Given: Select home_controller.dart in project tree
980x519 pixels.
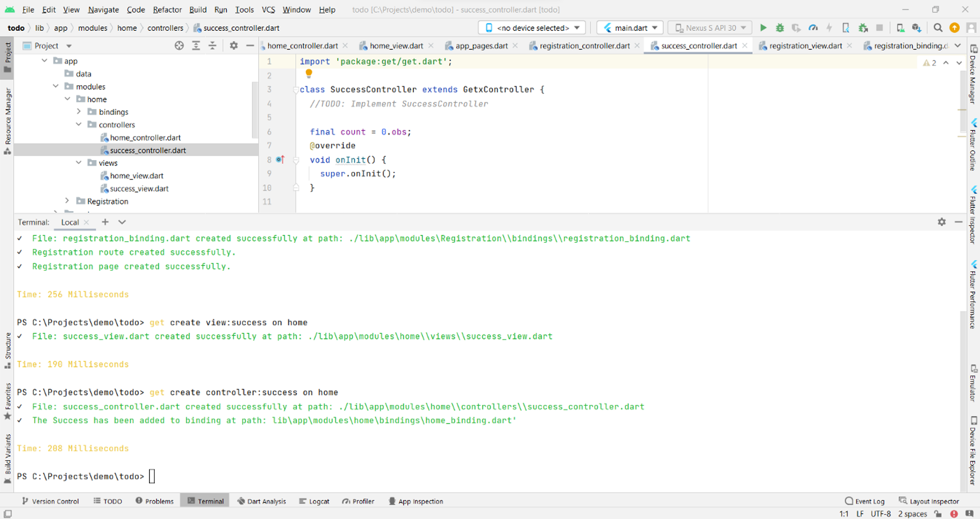Looking at the screenshot, I should coord(145,138).
